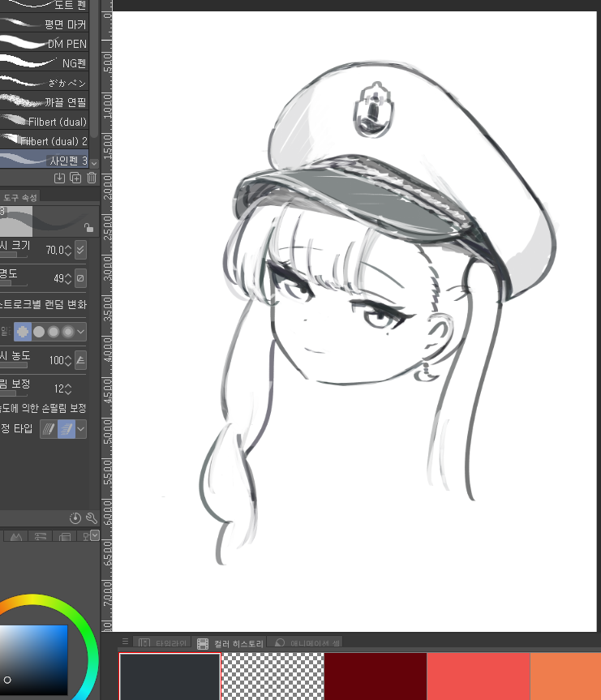The width and height of the screenshot is (601, 700).
Task: Click the lock icon on the brush preview
Action: (x=89, y=228)
